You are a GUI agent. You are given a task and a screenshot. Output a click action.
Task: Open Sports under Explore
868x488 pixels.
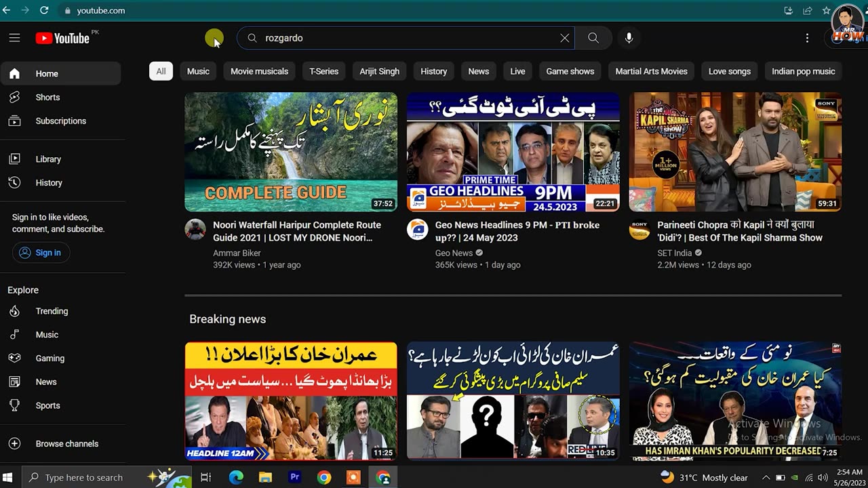coord(61,405)
